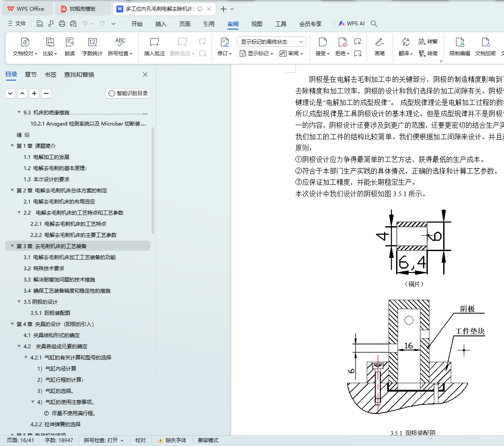Switch to 页面 ribbon tab
504x446 pixels.
tap(185, 24)
